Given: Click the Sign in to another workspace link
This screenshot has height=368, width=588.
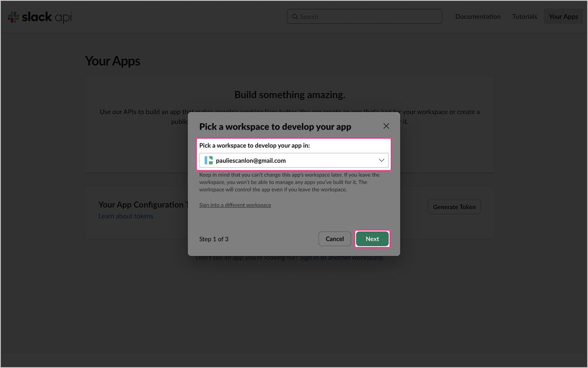Looking at the screenshot, I should click(x=342, y=257).
